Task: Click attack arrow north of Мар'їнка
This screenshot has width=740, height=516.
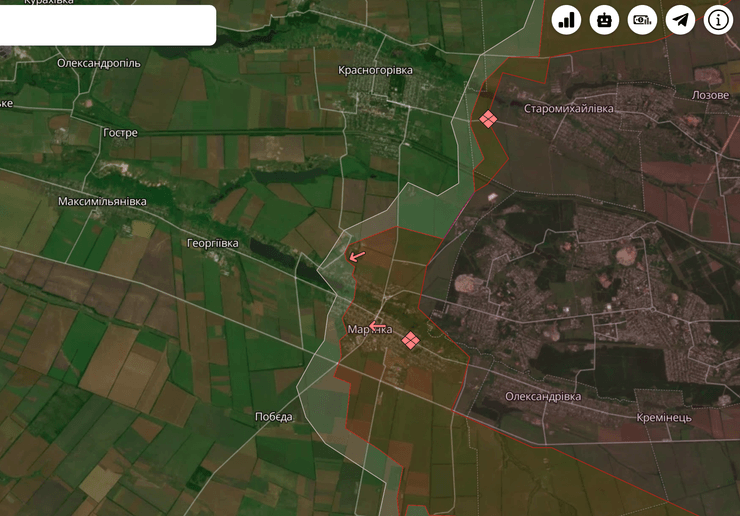Action: (x=356, y=256)
